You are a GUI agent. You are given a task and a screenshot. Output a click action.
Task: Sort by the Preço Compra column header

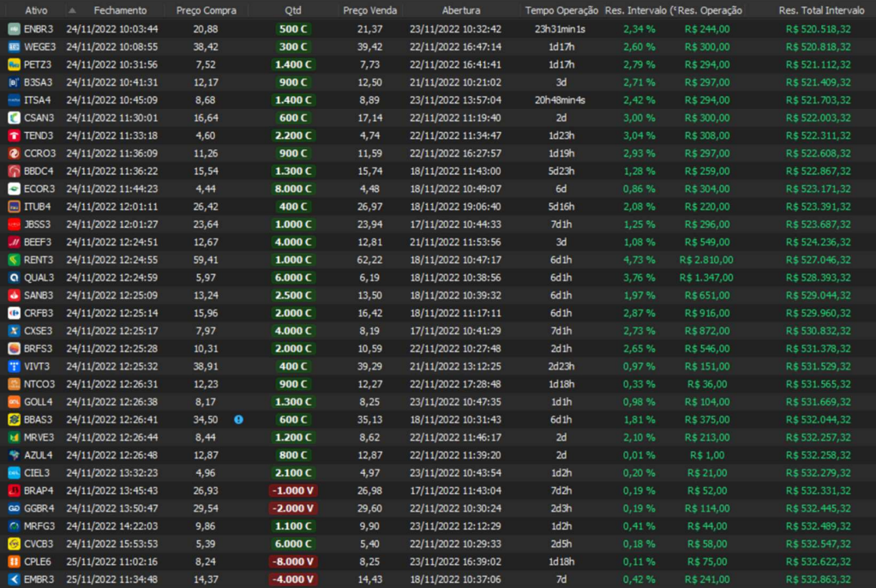click(x=207, y=10)
